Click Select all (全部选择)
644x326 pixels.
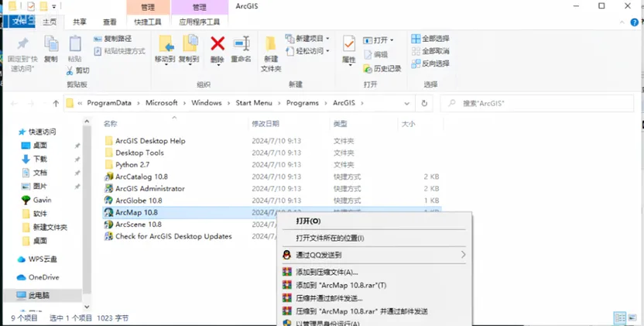430,39
